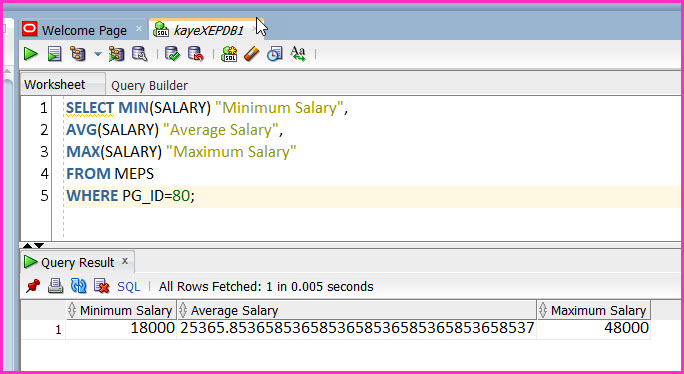The width and height of the screenshot is (684, 374).
Task: Pin the query result with pushpin icon
Action: 33,286
